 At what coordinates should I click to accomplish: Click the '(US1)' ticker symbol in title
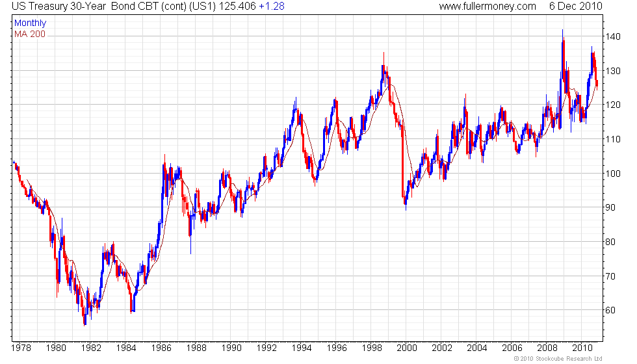203,6
